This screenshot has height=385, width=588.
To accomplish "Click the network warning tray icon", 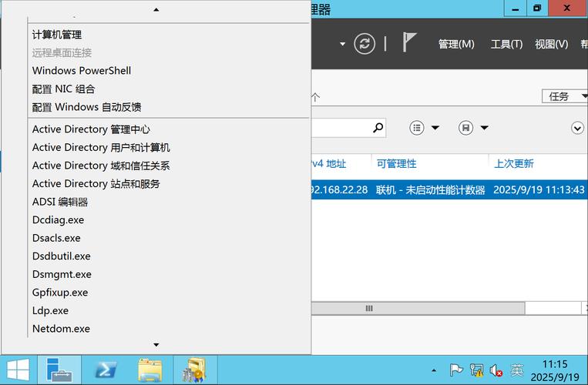I will coord(476,370).
